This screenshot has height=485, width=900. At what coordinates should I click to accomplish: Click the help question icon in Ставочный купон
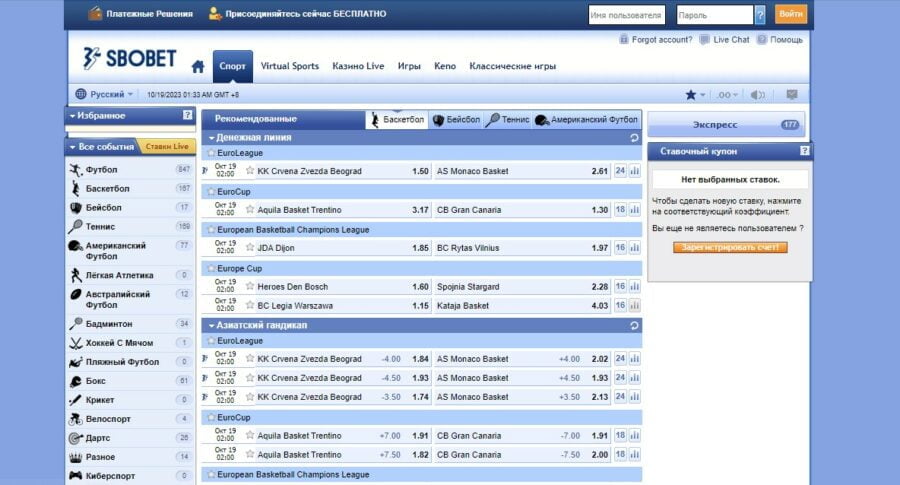804,151
